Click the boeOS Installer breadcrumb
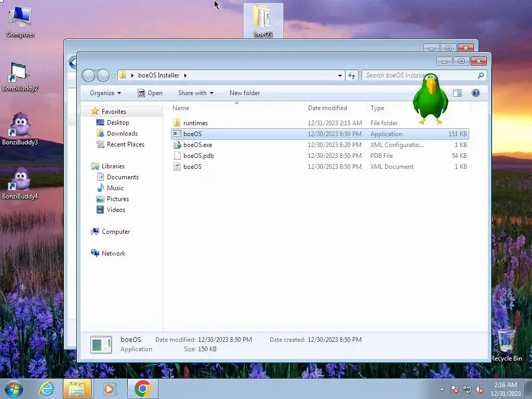The height and width of the screenshot is (399, 532). click(158, 75)
